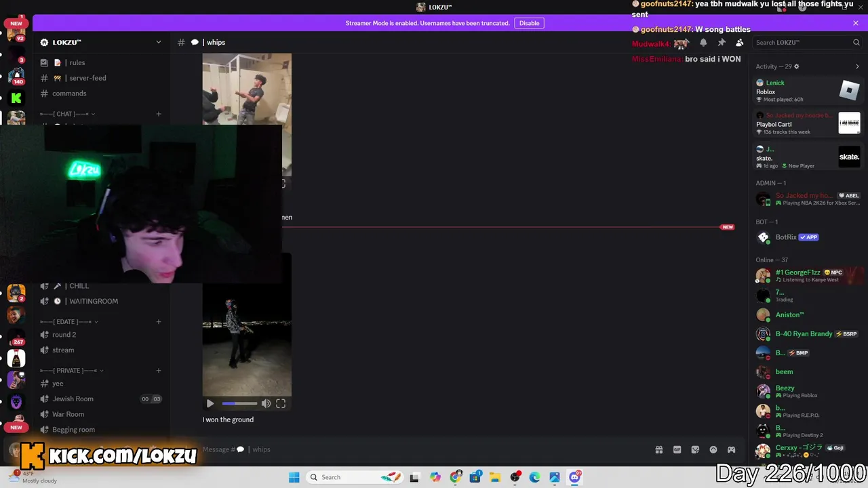Open the sticker picker
This screenshot has height=488, width=868.
(695, 449)
